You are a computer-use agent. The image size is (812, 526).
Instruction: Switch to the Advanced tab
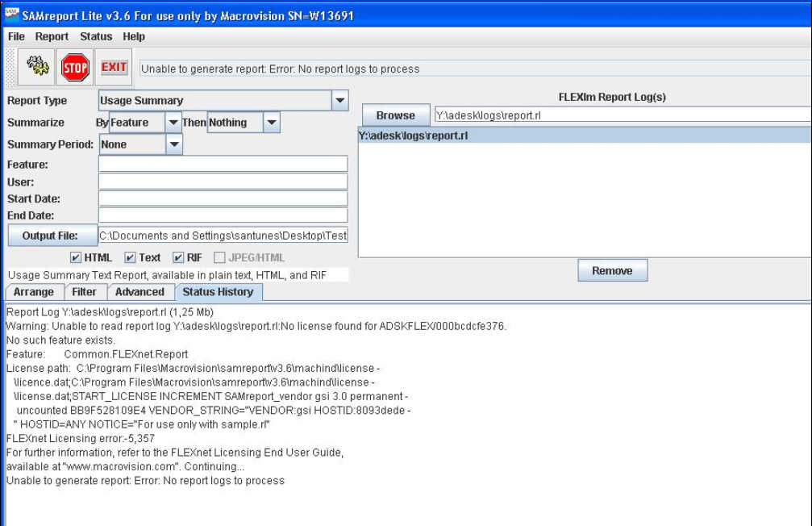point(139,292)
